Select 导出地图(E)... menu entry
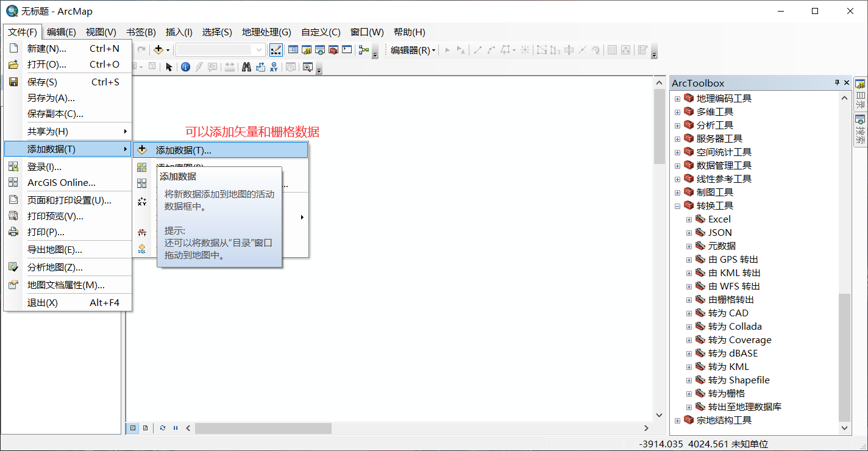The image size is (868, 451). click(x=68, y=249)
